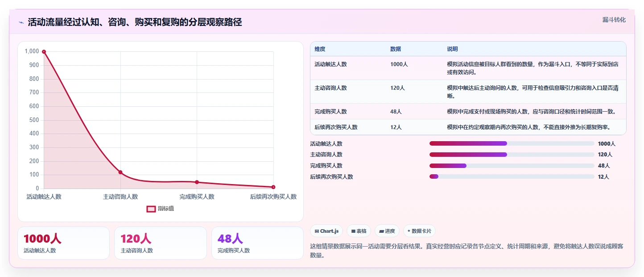Click the description starting 模拟中在约定观察期内
This screenshot has height=277, width=644.
click(x=528, y=127)
